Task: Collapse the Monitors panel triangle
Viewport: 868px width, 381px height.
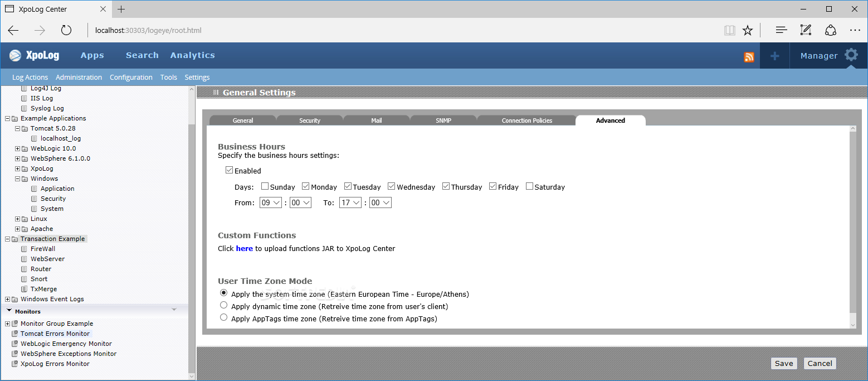Action: click(x=9, y=311)
